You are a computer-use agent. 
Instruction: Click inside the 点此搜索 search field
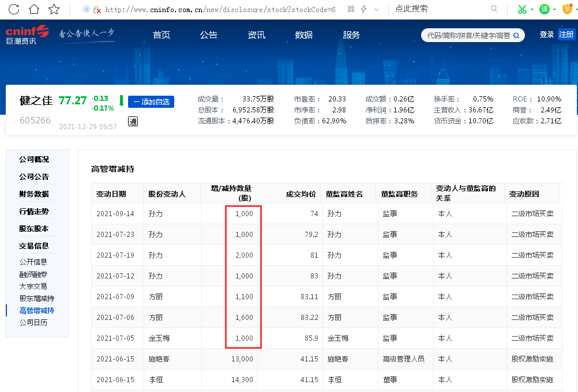click(x=438, y=9)
